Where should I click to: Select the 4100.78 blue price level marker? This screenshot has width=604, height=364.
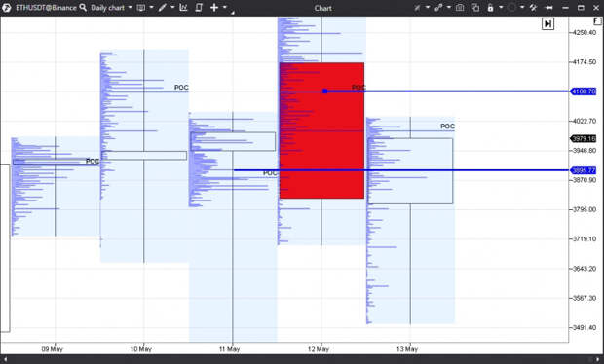(x=584, y=91)
